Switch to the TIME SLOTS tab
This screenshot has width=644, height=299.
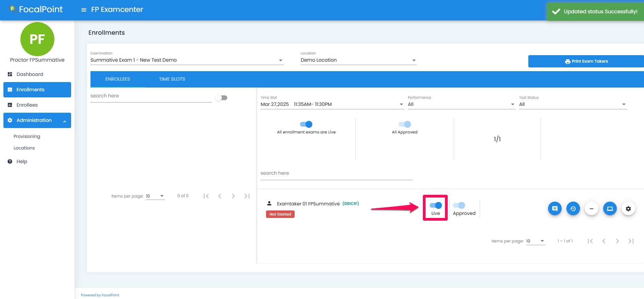pos(172,79)
